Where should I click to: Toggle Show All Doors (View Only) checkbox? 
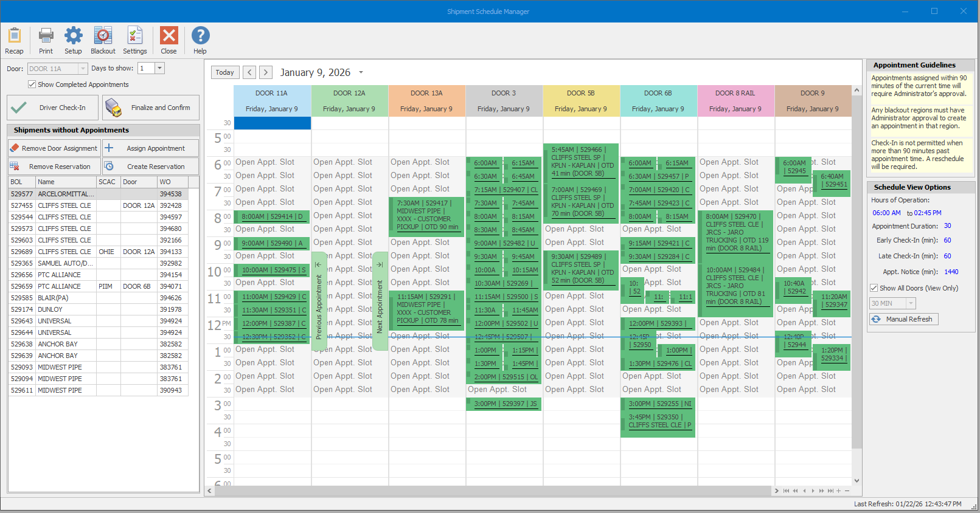coord(874,288)
